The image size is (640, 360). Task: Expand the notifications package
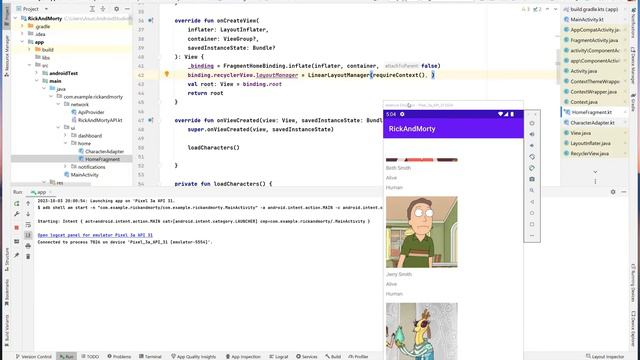click(65, 167)
